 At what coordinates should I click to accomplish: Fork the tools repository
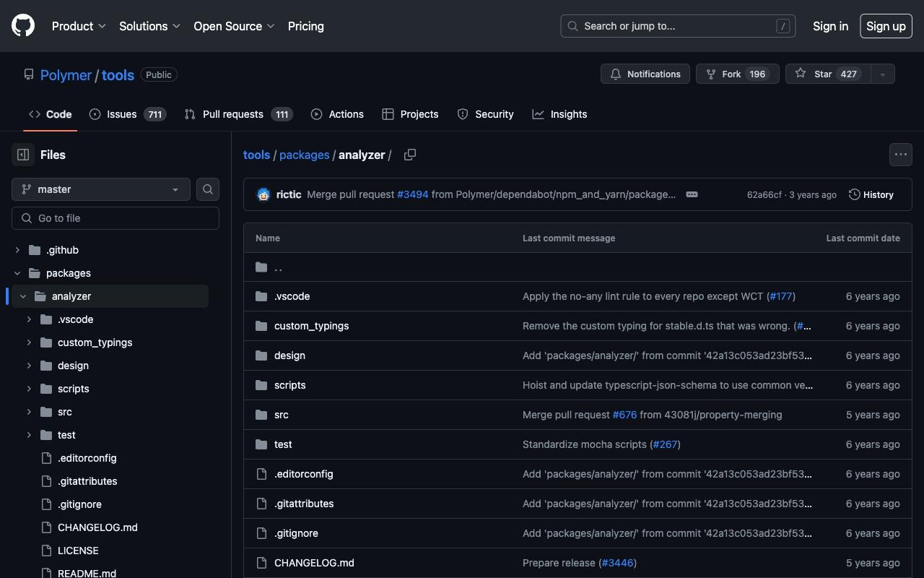[738, 74]
